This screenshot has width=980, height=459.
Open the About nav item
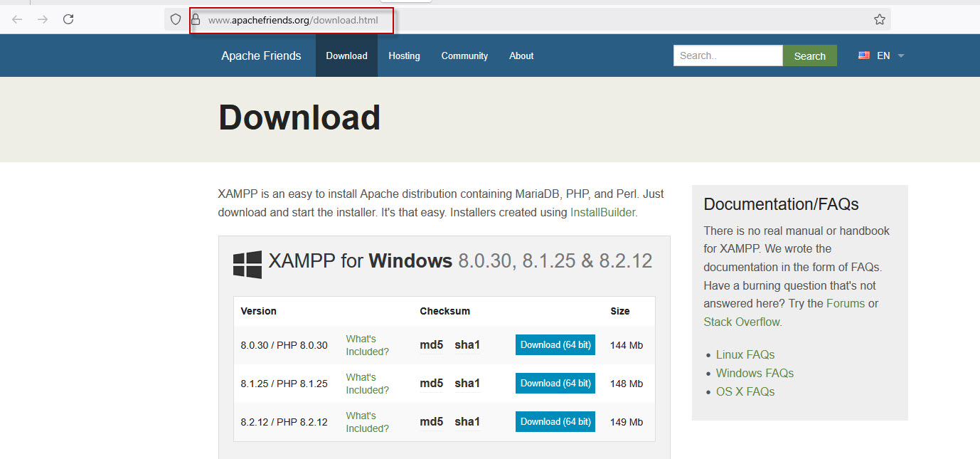click(x=521, y=56)
